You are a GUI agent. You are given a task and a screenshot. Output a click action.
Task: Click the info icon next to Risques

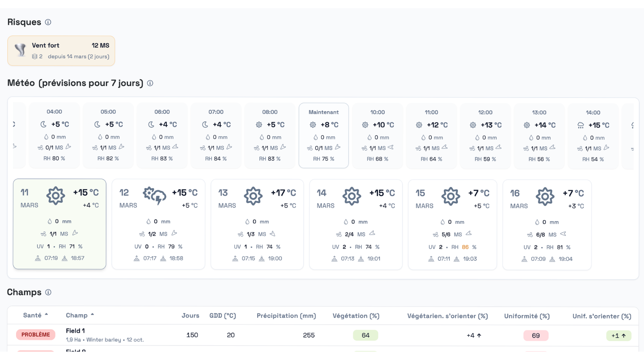tap(48, 22)
